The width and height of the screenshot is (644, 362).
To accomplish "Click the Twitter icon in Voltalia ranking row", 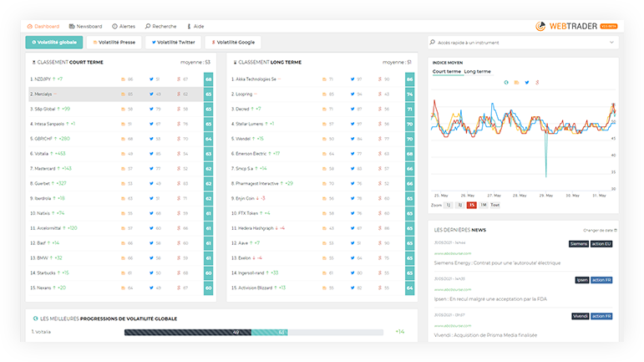I will (151, 154).
